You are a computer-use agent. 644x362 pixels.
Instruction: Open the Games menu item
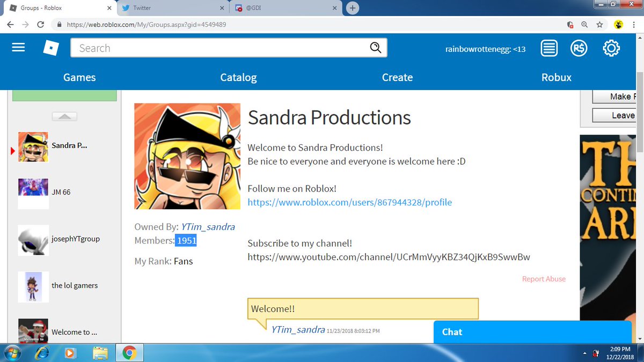coord(79,77)
